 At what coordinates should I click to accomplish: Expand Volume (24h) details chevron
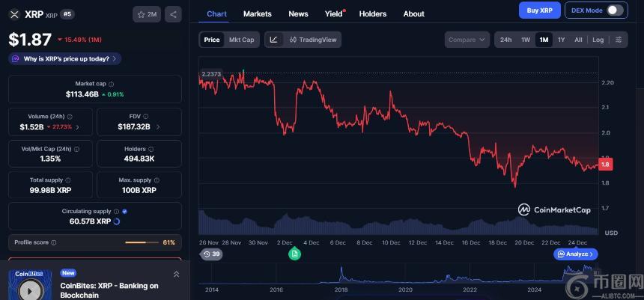click(77, 128)
